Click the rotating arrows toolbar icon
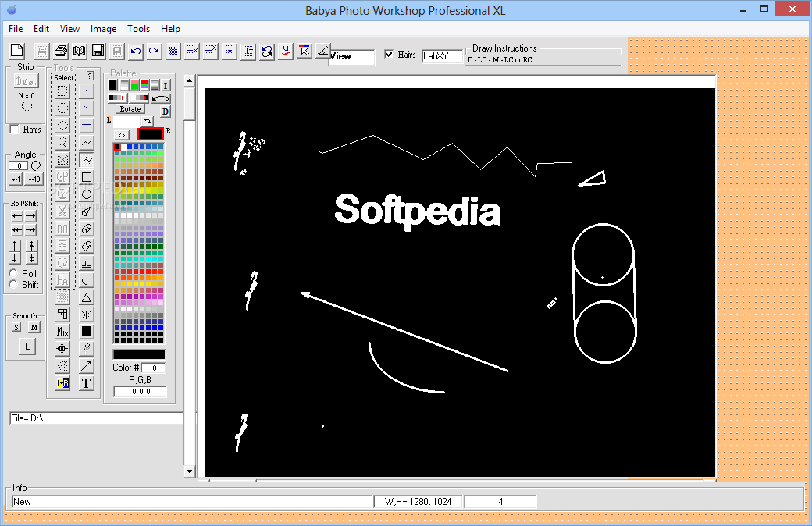Image resolution: width=812 pixels, height=526 pixels. pyautogui.click(x=267, y=51)
